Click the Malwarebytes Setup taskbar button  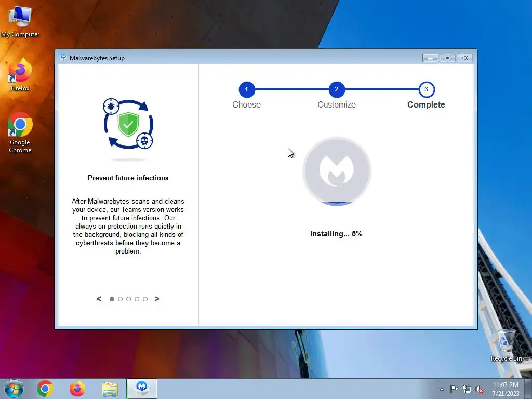(x=142, y=389)
